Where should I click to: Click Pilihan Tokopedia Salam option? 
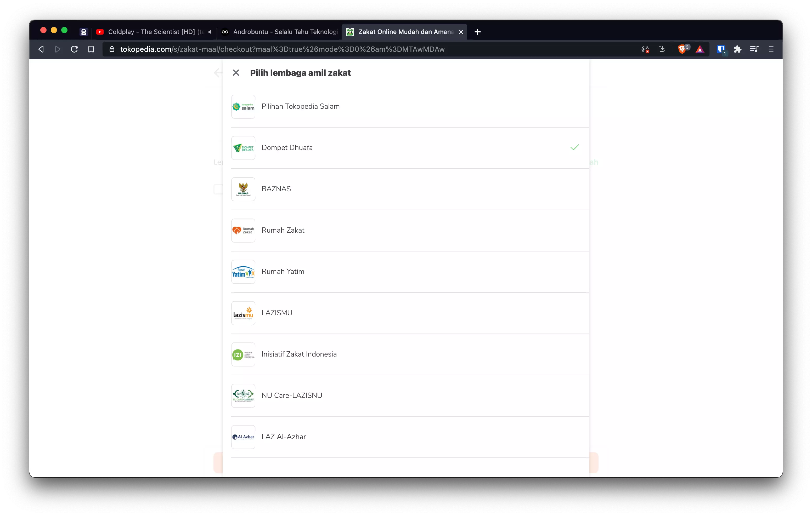pos(301,106)
